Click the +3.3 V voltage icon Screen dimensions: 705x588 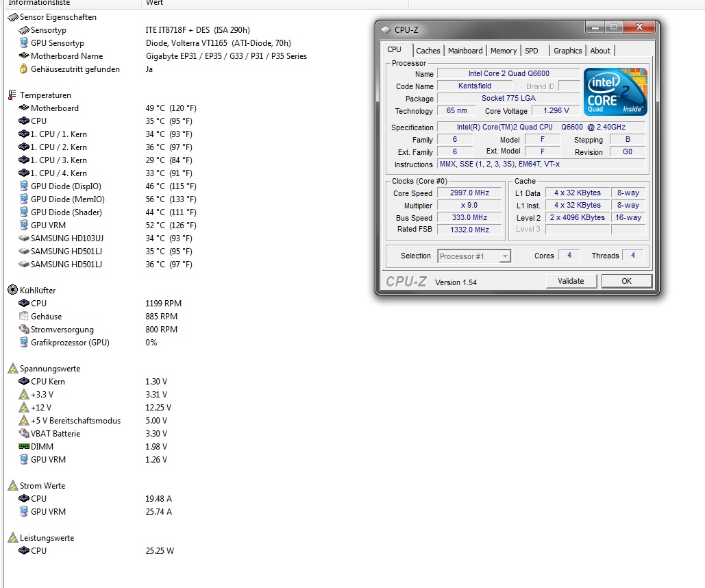pyautogui.click(x=24, y=395)
